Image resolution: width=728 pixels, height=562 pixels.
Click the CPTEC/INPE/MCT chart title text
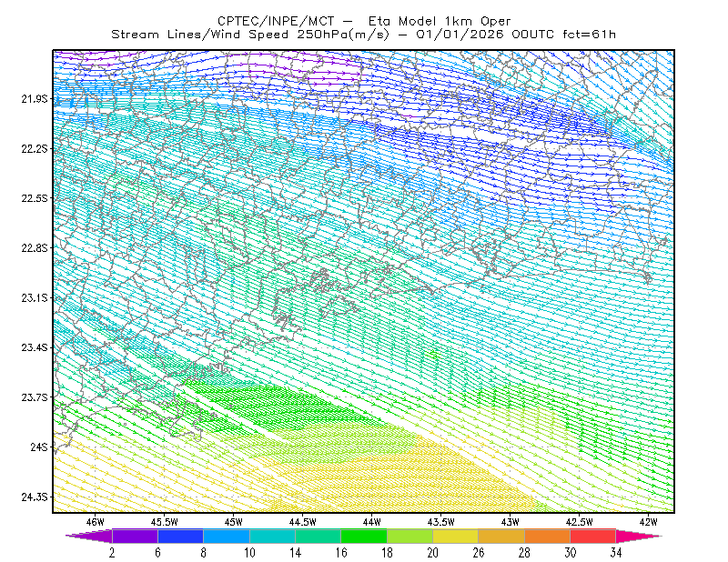click(x=276, y=21)
